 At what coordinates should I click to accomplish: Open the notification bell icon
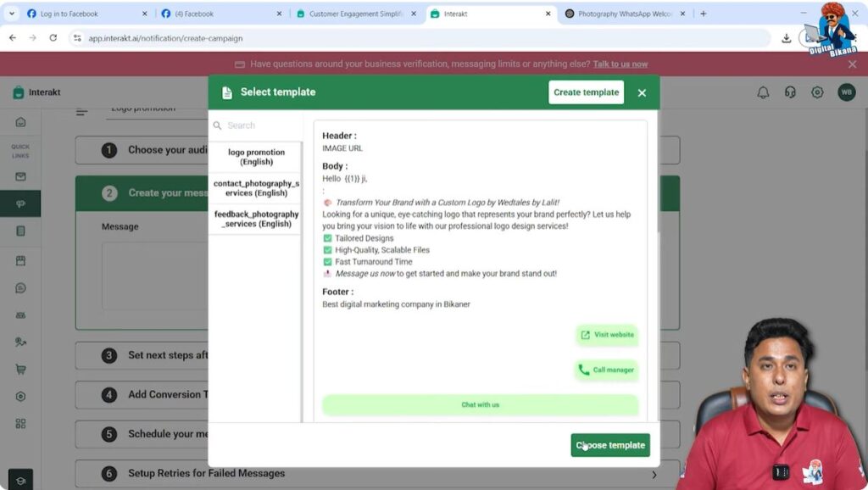point(764,92)
